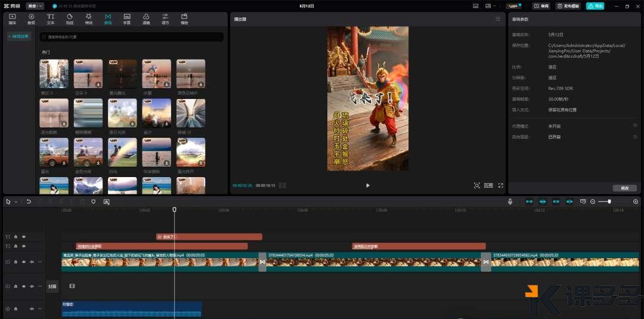Select the highlighted transitions tab with bowtie icon

tap(108, 19)
